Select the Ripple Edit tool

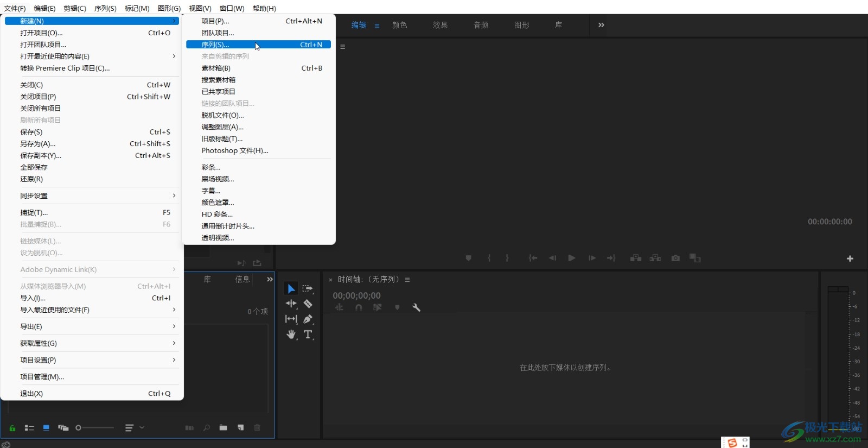pos(291,304)
